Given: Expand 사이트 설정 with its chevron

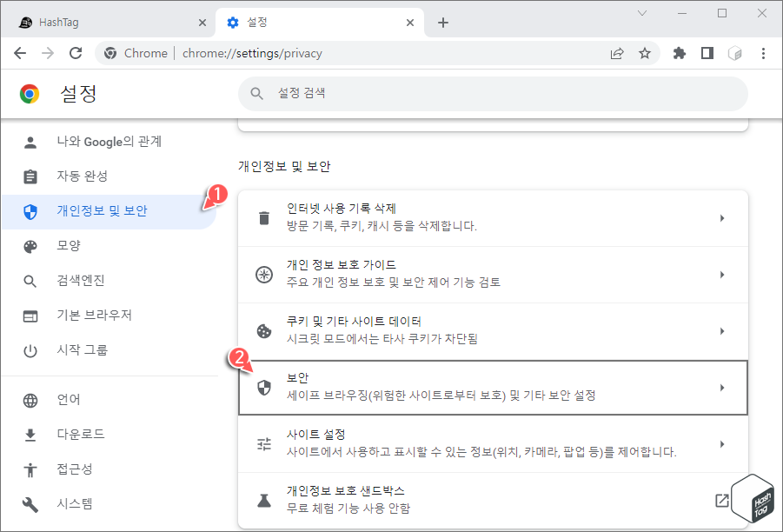Looking at the screenshot, I should pyautogui.click(x=722, y=444).
